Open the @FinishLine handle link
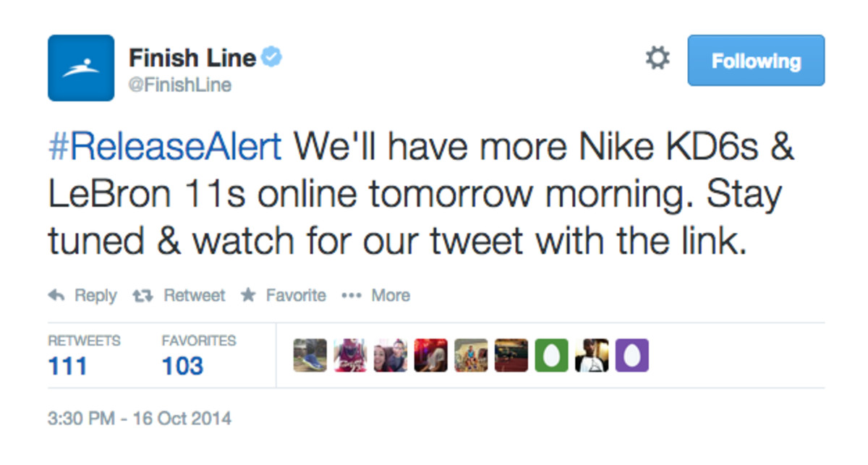The width and height of the screenshot is (868, 465). (179, 85)
